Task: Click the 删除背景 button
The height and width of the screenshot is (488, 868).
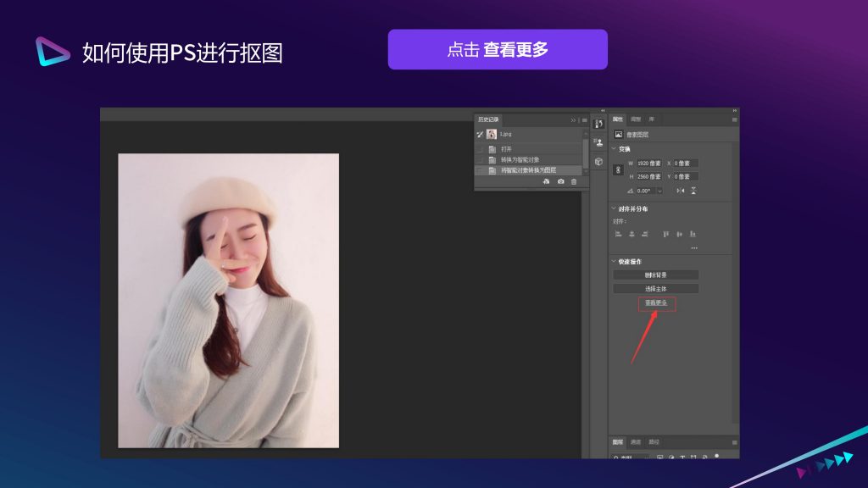Action: [x=656, y=274]
